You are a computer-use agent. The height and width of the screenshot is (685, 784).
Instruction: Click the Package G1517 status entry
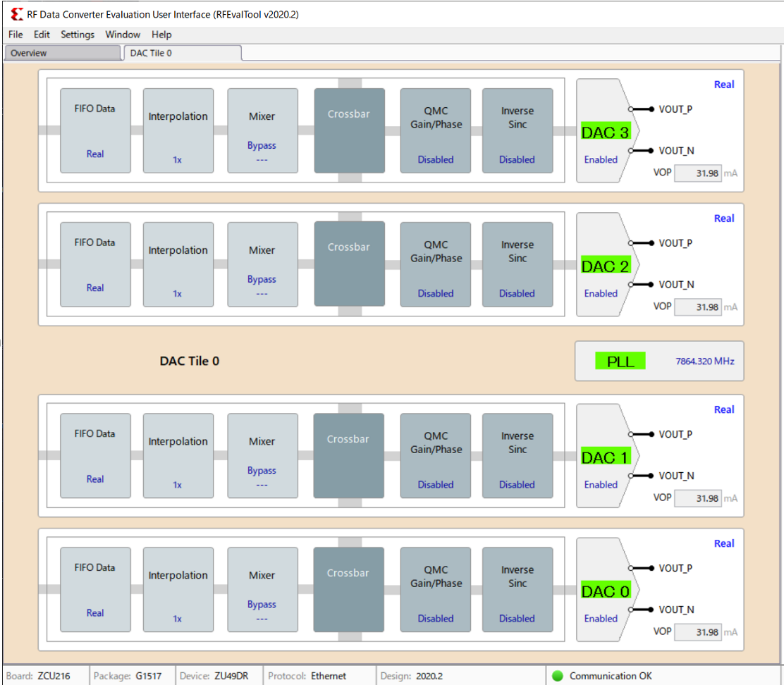coord(128,676)
